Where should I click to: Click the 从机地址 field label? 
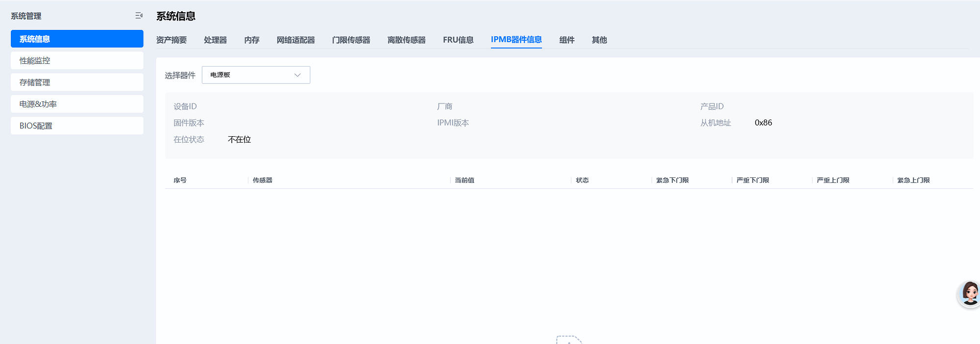[715, 123]
